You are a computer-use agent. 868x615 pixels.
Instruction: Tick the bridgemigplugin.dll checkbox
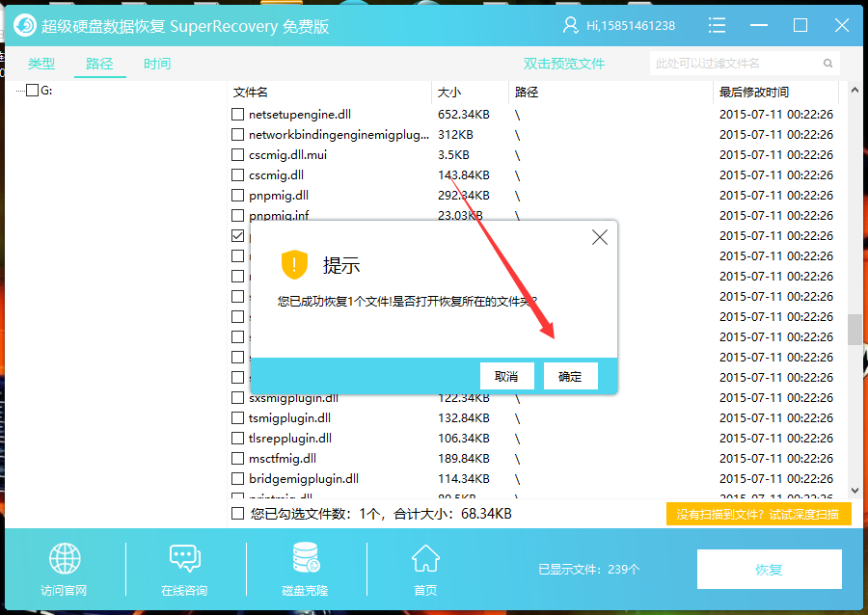pyautogui.click(x=237, y=479)
